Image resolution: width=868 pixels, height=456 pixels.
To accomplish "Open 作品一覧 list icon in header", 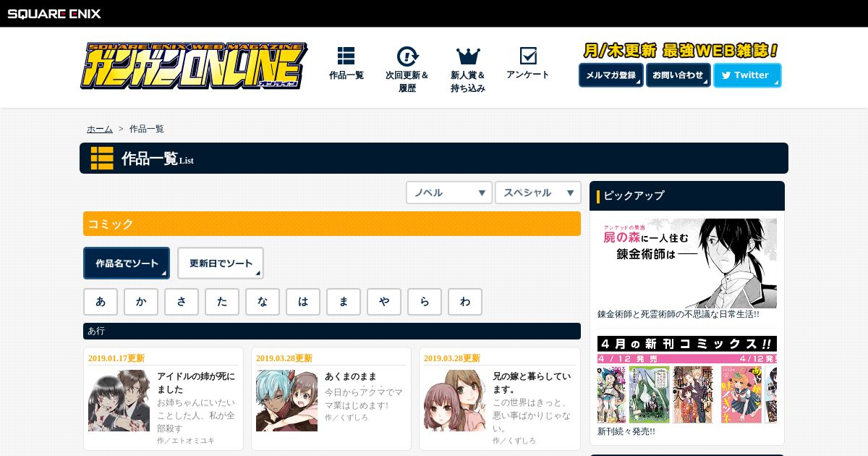I will point(346,56).
